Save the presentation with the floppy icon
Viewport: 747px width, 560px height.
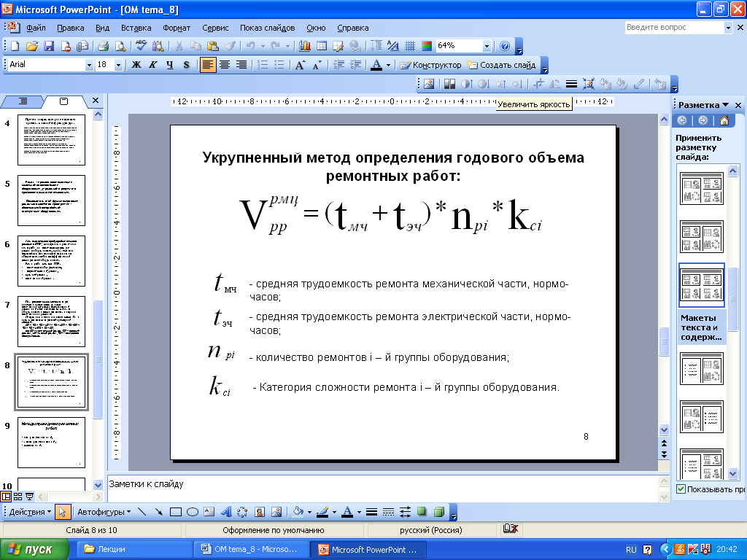coord(49,46)
